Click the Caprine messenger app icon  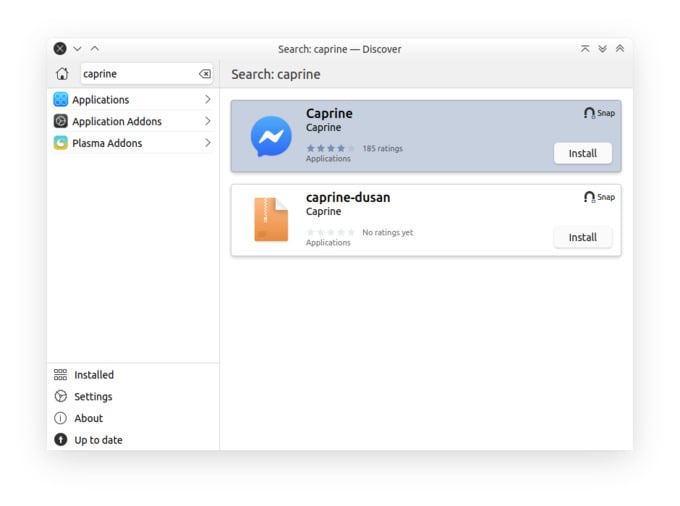271,137
